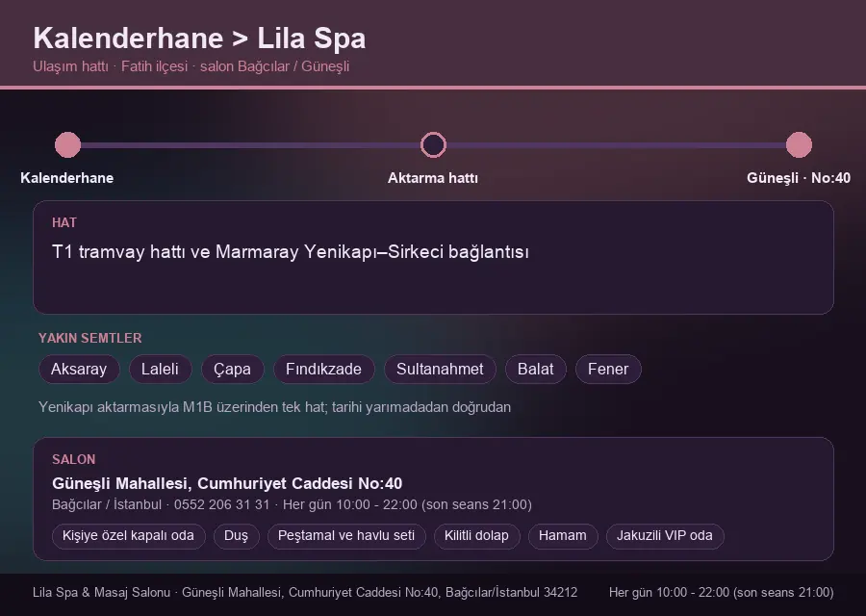866x616 pixels.
Task: Click the Kalenderhane label under the timeline
Action: coord(66,178)
